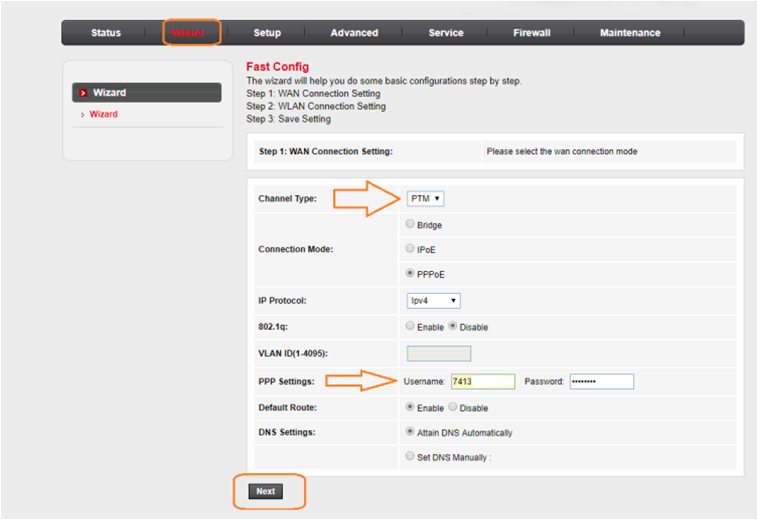Select IPoE connection mode
758x520 pixels.
pyautogui.click(x=410, y=249)
